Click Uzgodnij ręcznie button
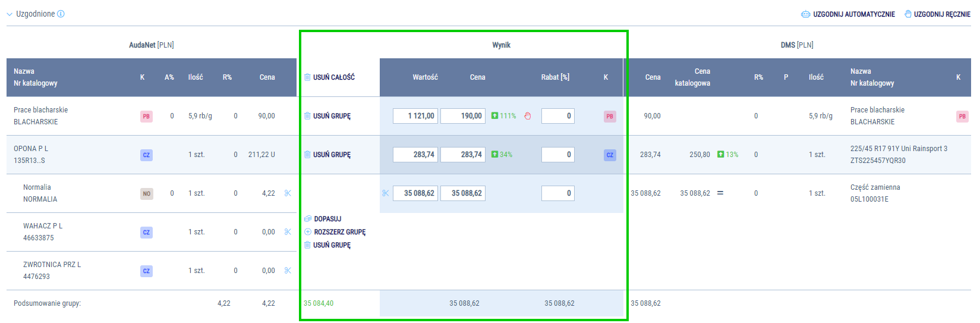Image resolution: width=980 pixels, height=323 pixels. pos(937,14)
